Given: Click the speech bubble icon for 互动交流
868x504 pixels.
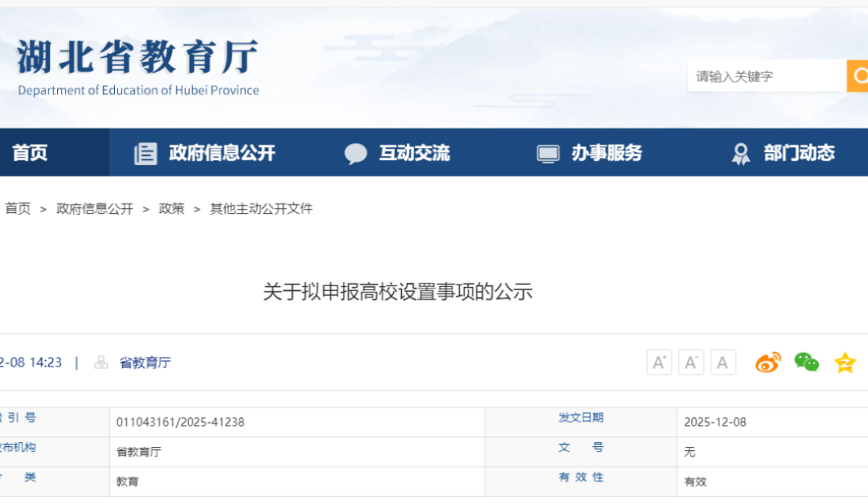Looking at the screenshot, I should (x=355, y=154).
